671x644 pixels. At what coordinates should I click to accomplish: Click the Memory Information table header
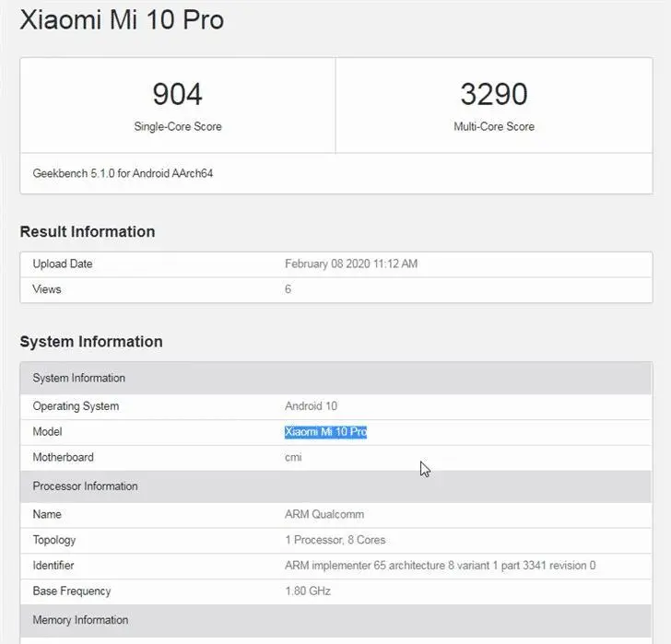tap(335, 620)
